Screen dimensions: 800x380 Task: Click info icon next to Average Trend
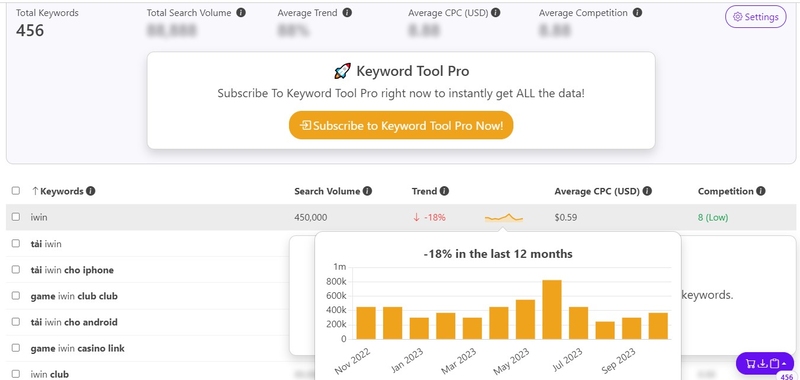[x=347, y=13]
